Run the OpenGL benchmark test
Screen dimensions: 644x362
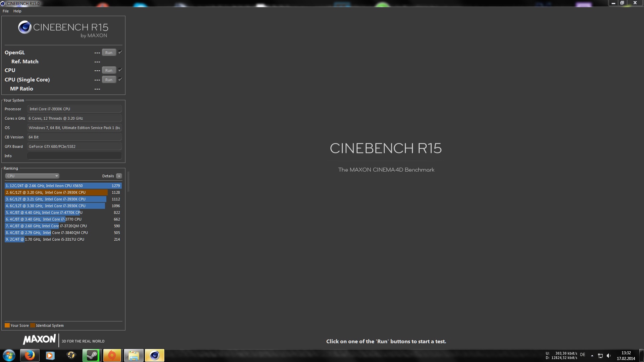pyautogui.click(x=109, y=53)
